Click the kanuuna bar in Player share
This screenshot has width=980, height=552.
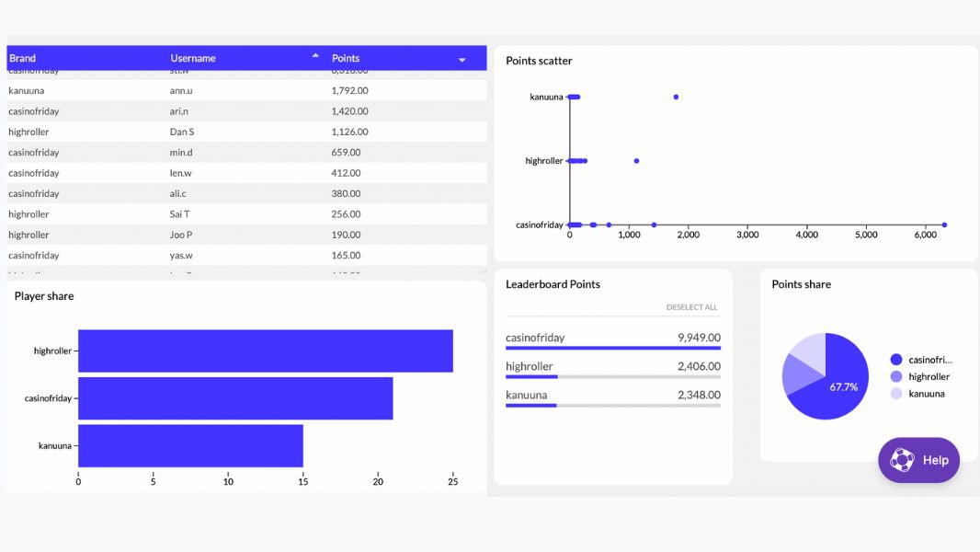click(x=190, y=445)
